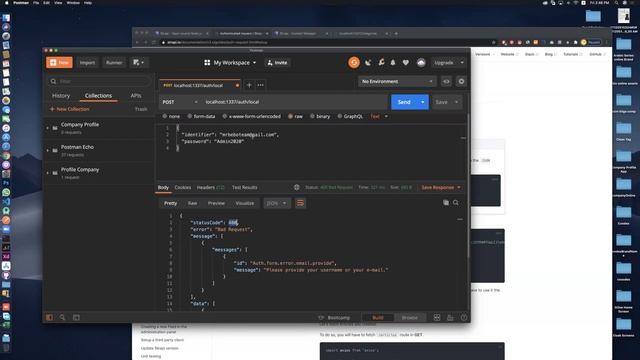
Task: Switch response view to Preview
Action: [216, 203]
